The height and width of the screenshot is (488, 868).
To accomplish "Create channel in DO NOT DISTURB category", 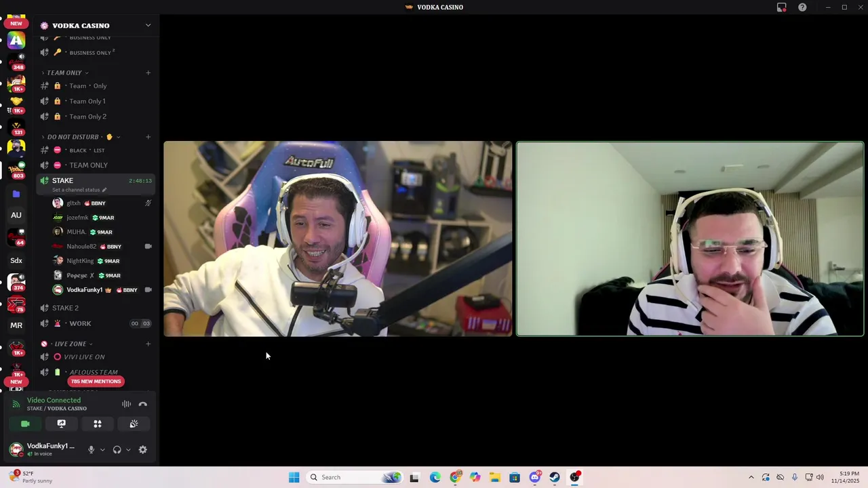I will click(x=148, y=137).
